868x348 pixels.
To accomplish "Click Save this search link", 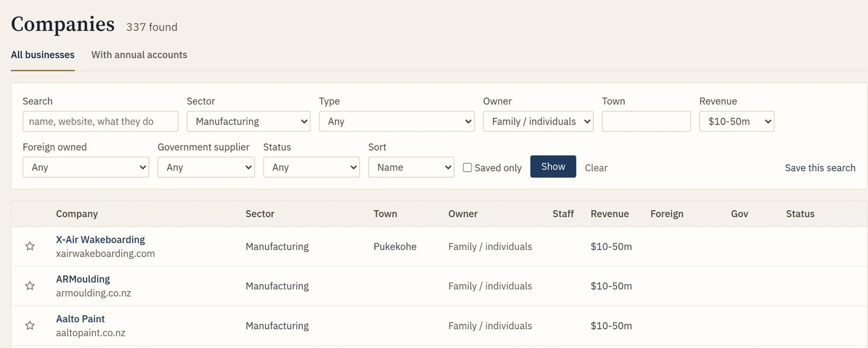I will pos(820,168).
